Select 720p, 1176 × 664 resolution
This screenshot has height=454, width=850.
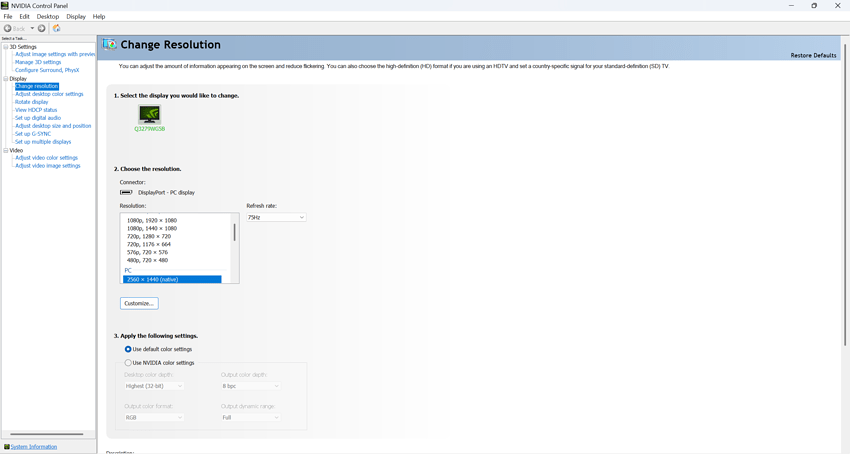coord(149,245)
